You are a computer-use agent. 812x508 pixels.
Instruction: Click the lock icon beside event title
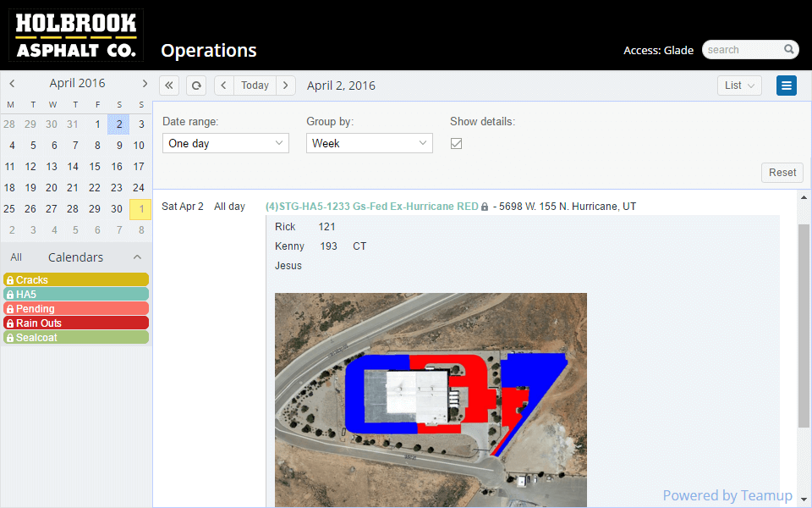coord(484,207)
